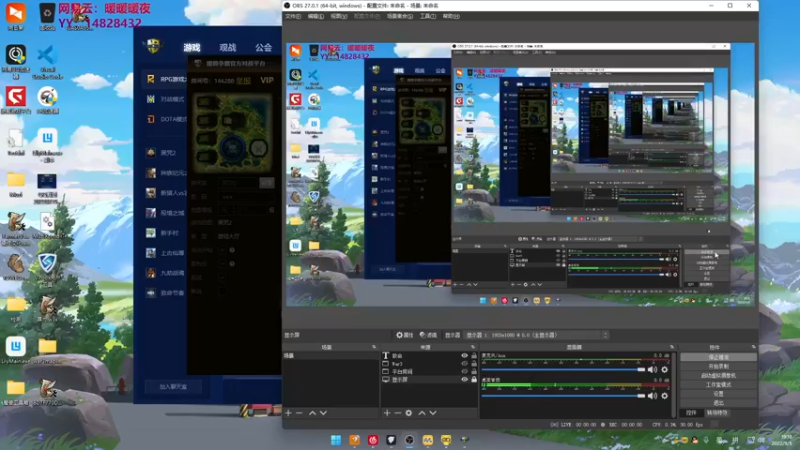The image size is (800, 450).
Task: Select 场景 entry in Scenes list
Action: coord(331,356)
